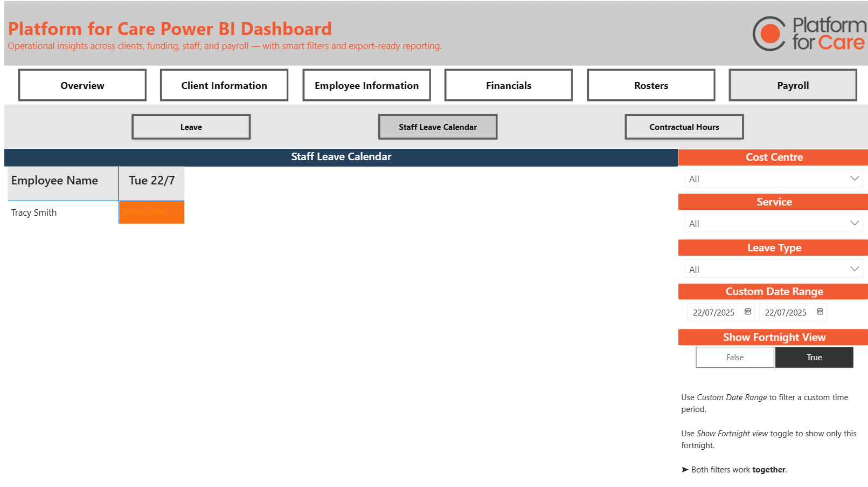
Task: Click the Custom Date Range header
Action: coord(773,292)
